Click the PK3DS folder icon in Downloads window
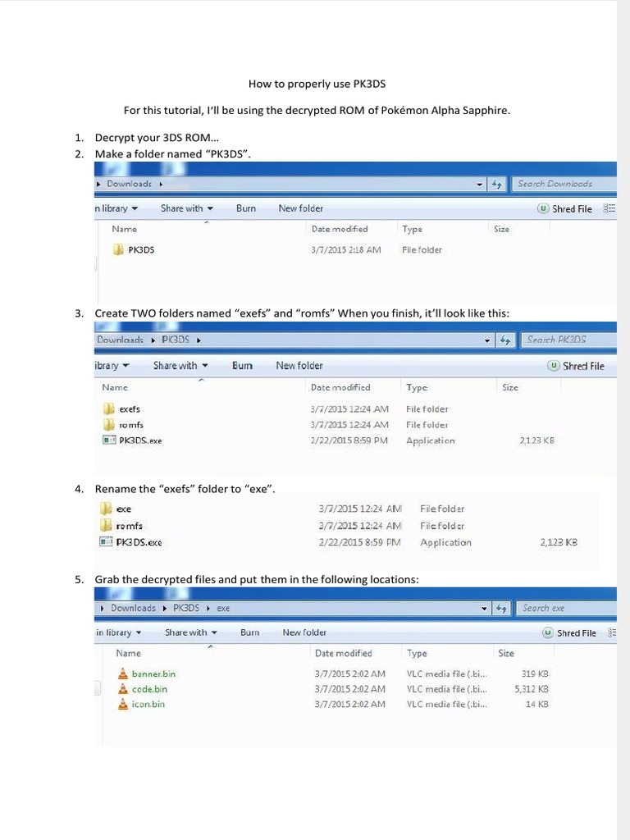 [118, 249]
